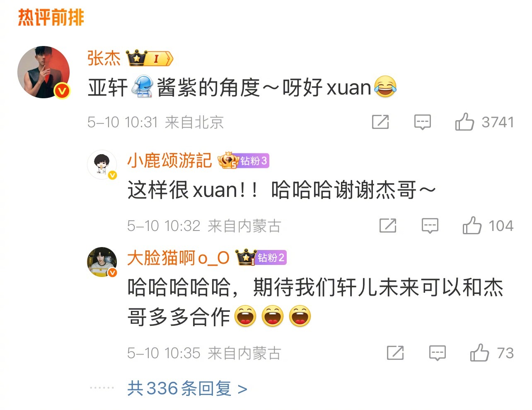
Task: Reply to 张杰's comment via comment icon
Action: [423, 122]
